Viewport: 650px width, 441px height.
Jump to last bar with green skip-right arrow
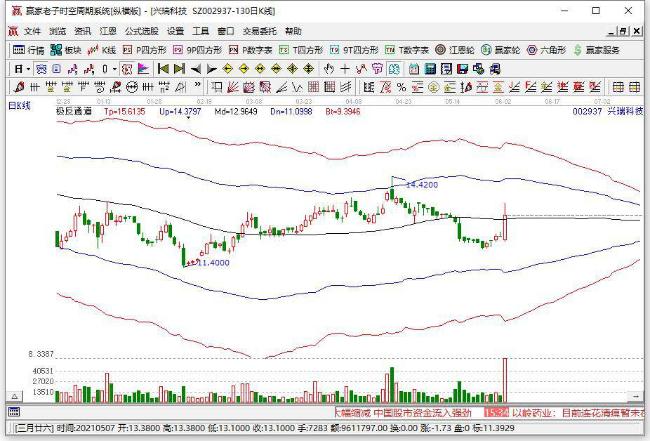click(179, 69)
